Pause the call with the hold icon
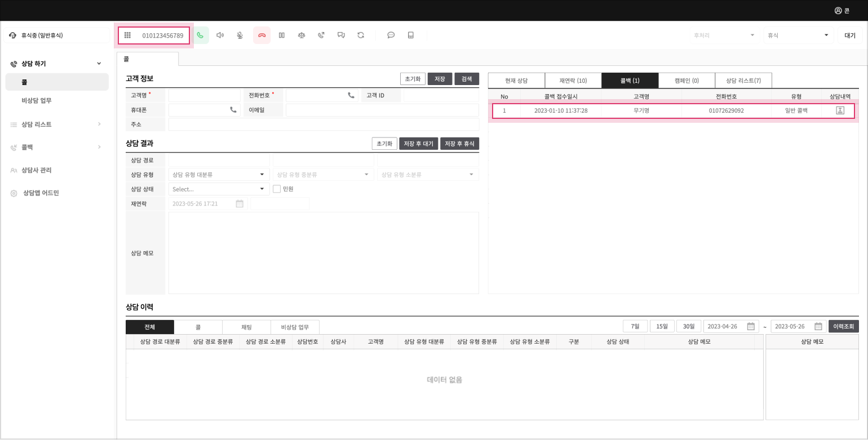 tap(282, 35)
